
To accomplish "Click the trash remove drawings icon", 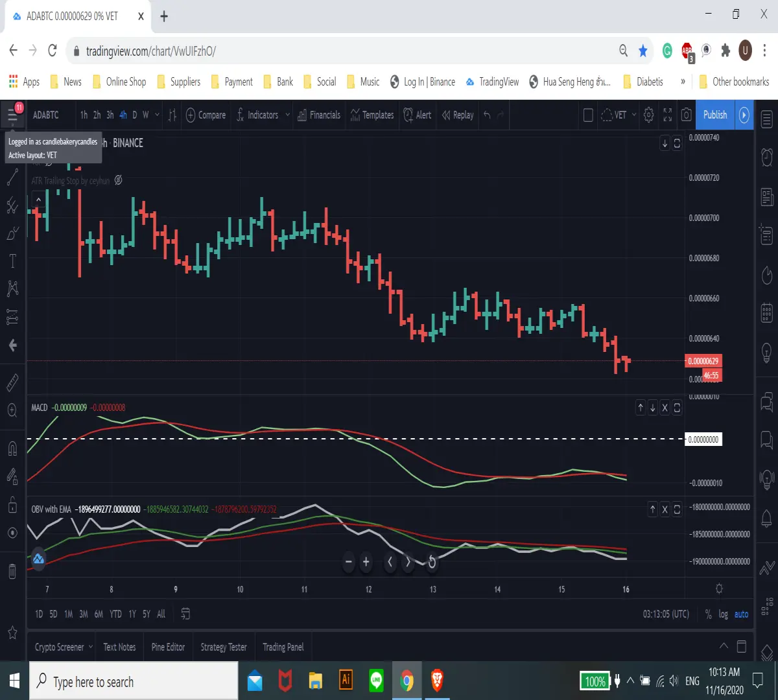I will pyautogui.click(x=12, y=571).
